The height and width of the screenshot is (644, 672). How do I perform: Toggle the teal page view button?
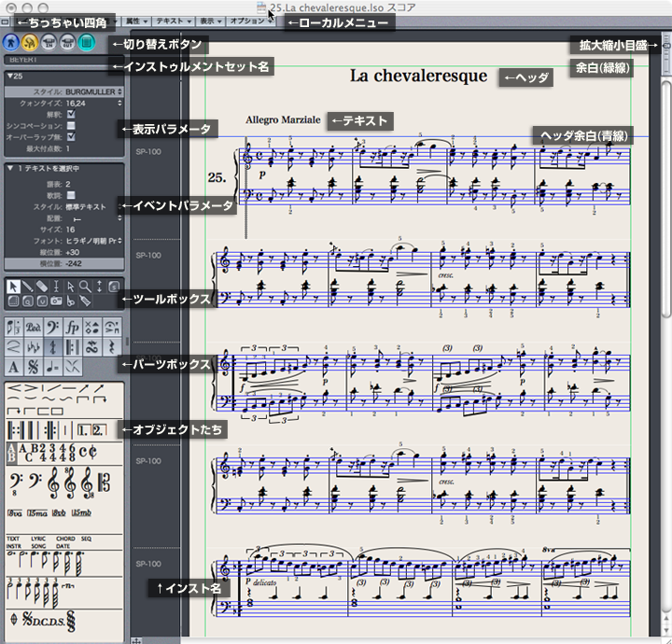pos(86,42)
